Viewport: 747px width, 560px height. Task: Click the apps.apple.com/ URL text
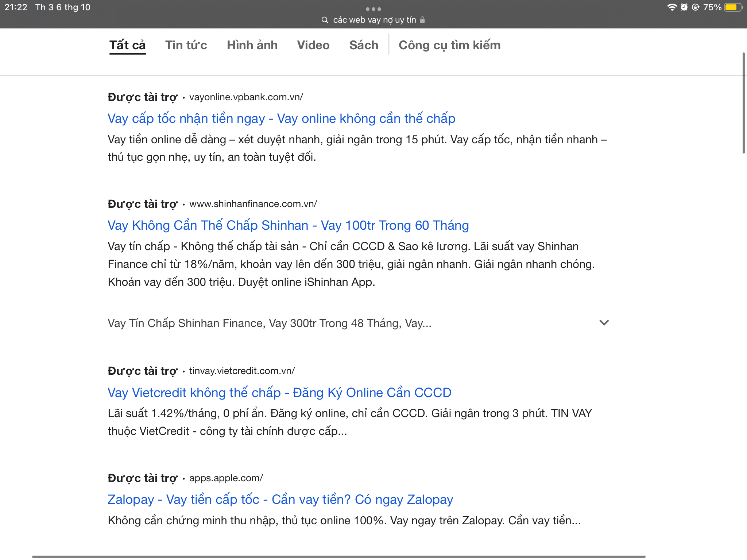pyautogui.click(x=226, y=478)
